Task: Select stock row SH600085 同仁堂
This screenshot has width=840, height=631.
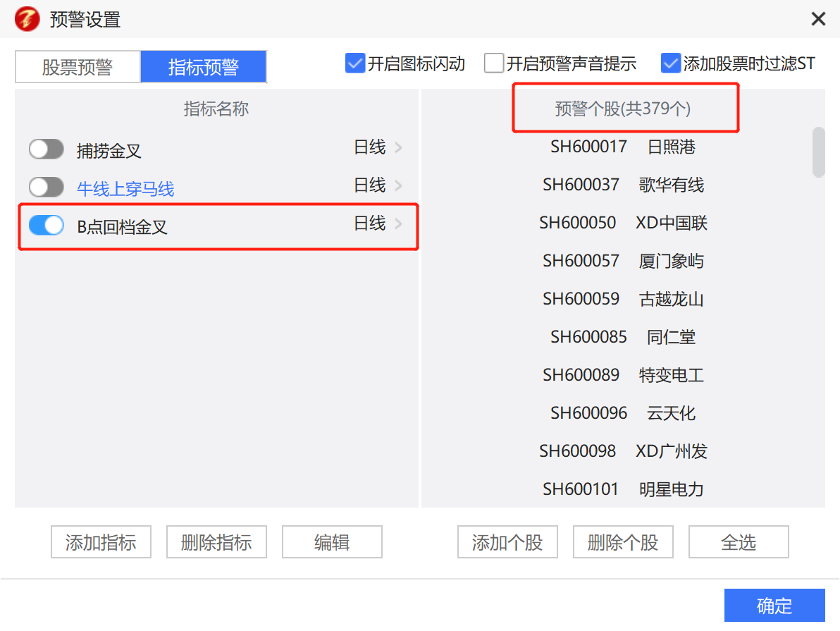Action: (x=623, y=337)
